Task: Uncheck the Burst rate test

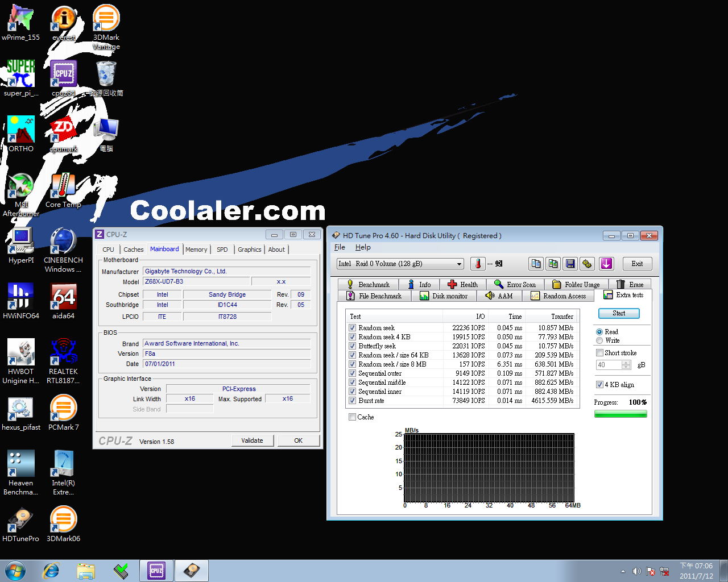Action: click(x=353, y=401)
